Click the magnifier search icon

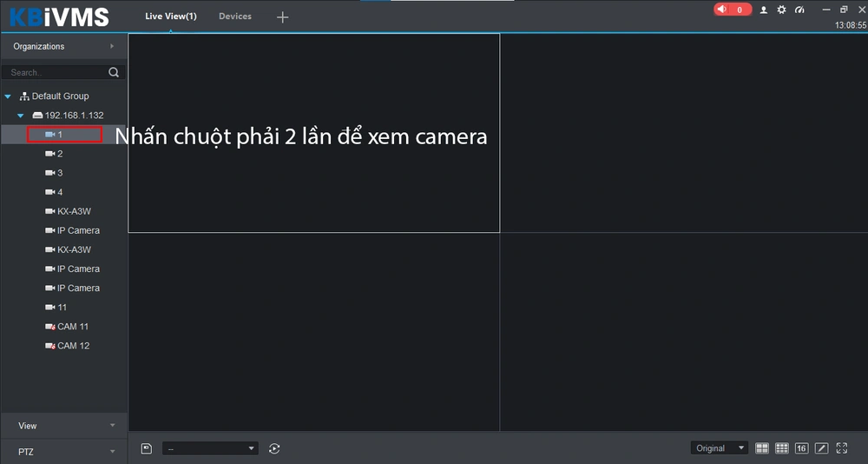(x=114, y=72)
